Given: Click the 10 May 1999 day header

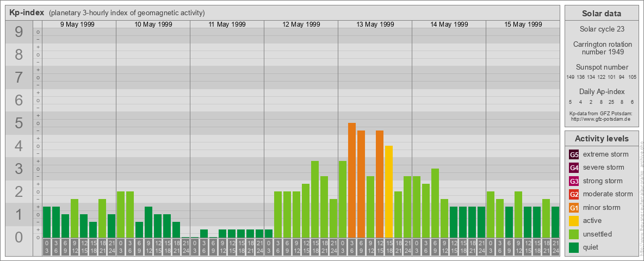Looking at the screenshot, I should point(153,24).
